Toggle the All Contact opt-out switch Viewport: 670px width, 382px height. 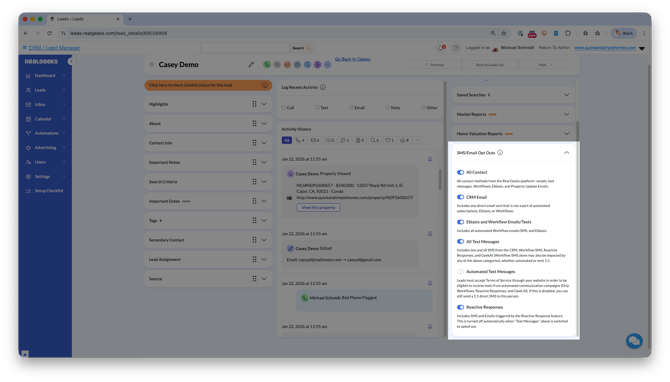460,172
